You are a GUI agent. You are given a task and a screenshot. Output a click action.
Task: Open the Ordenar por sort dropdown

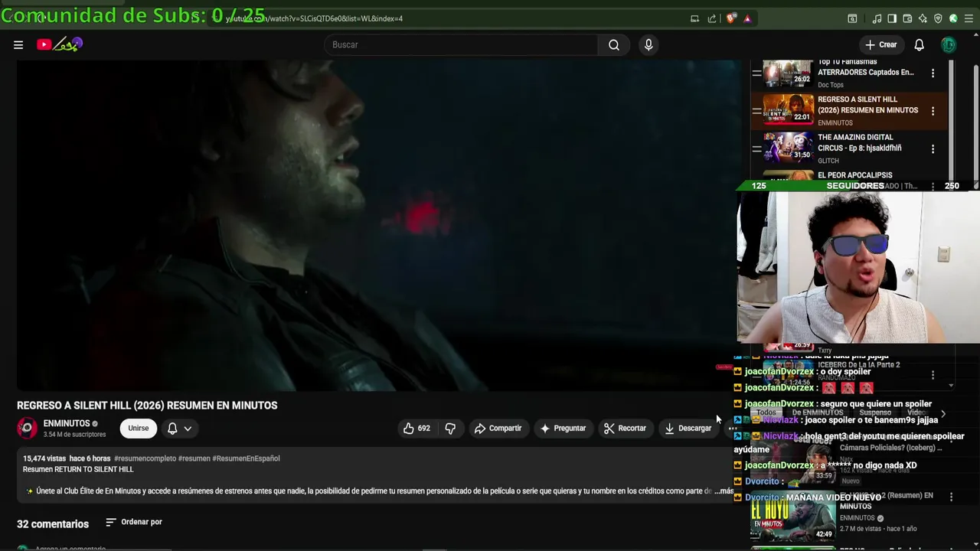pos(134,522)
